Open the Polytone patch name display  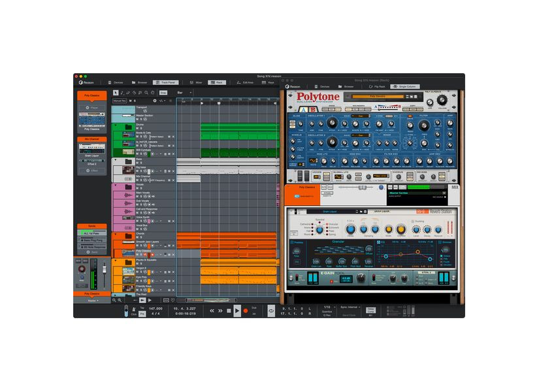pyautogui.click(x=378, y=97)
